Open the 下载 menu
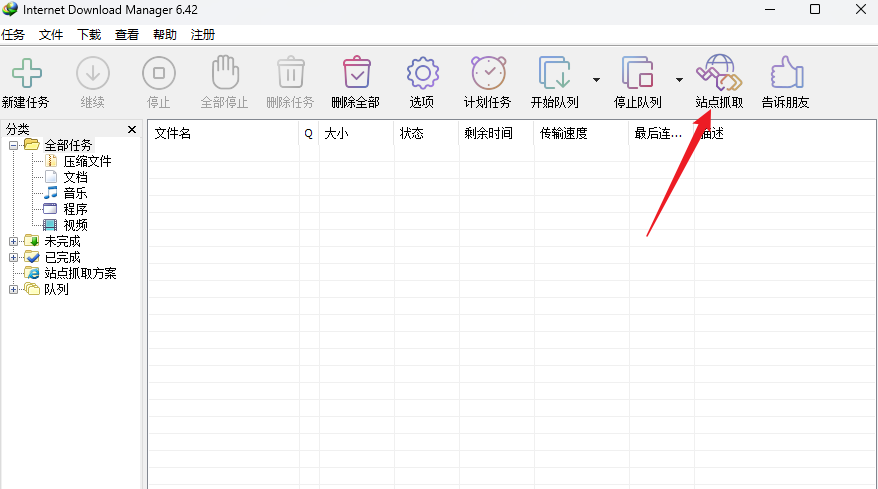This screenshot has height=489, width=878. (x=88, y=35)
